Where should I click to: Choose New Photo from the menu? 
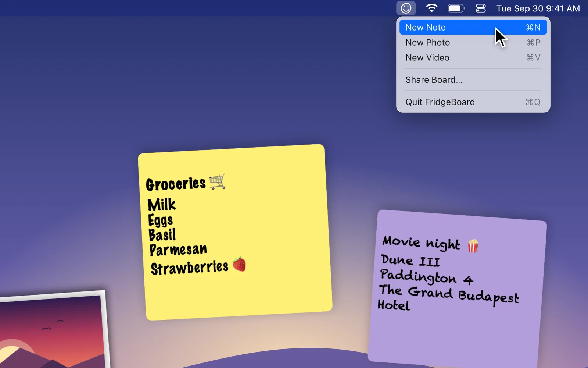(473, 43)
